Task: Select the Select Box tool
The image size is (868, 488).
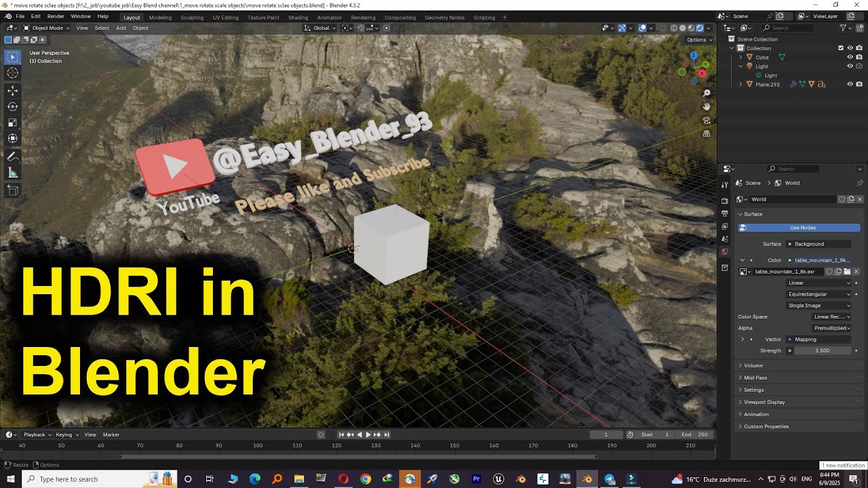Action: point(13,57)
